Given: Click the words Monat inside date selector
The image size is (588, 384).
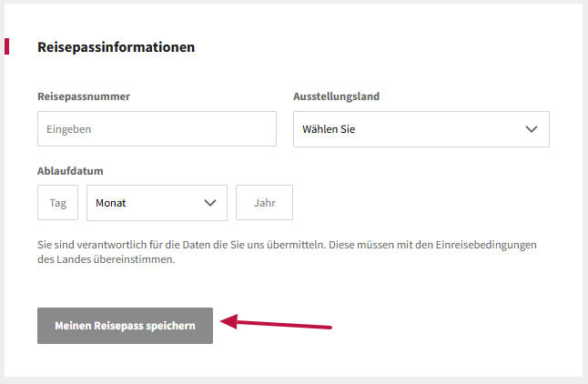Looking at the screenshot, I should [111, 203].
